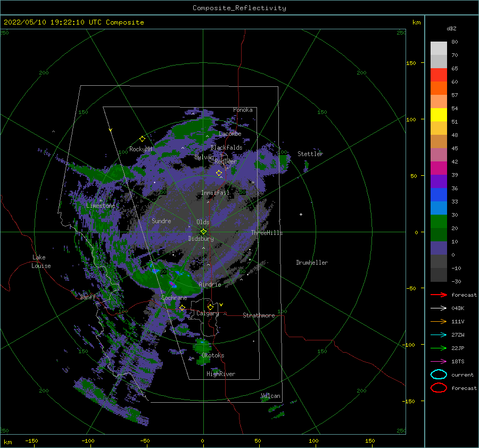Select the bright yellow 54-51 dBZ swatch
This screenshot has width=479, height=448.
tap(439, 115)
